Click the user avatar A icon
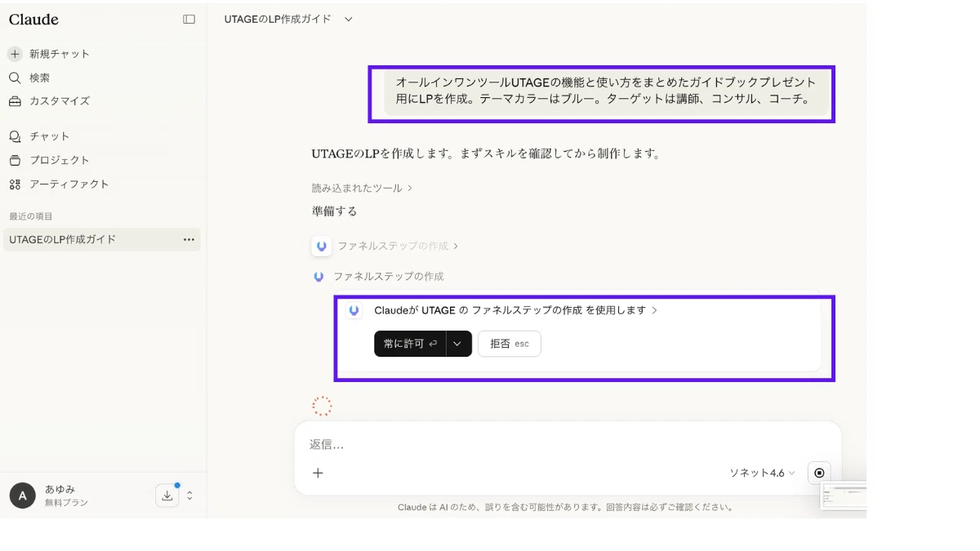Screen dimensions: 980x551 22,495
